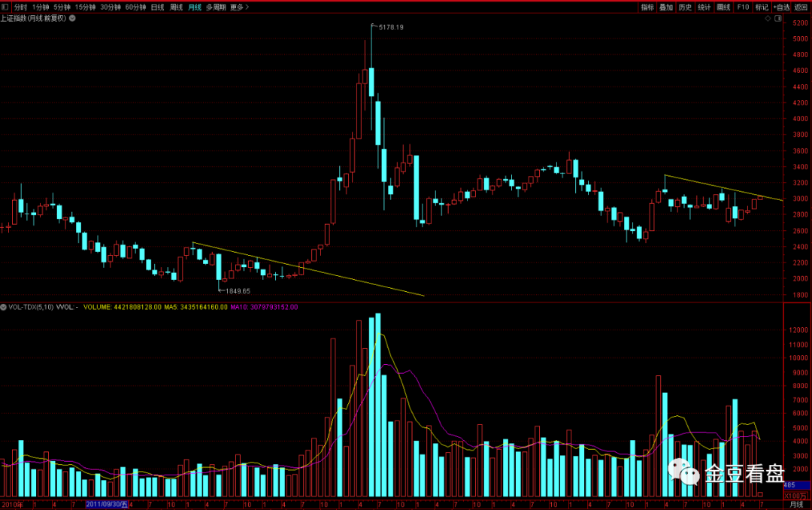Click the MA5 volume value label
812x510 pixels.
coord(195,308)
